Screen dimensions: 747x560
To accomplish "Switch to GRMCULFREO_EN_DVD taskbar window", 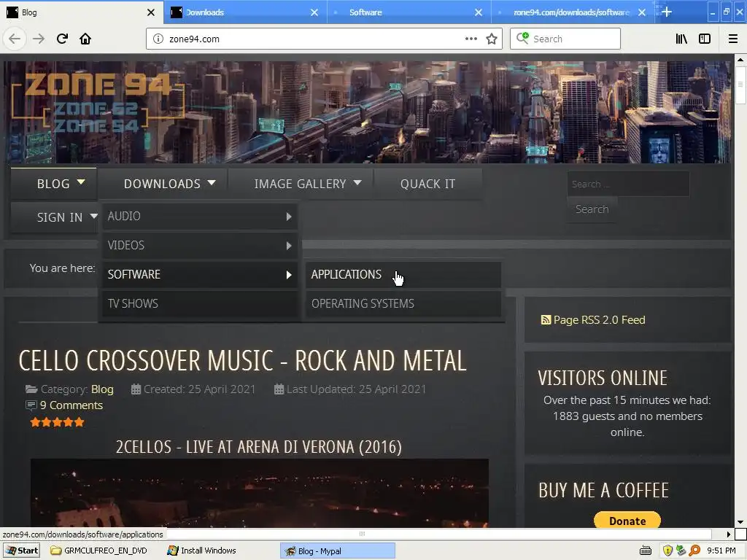I will pyautogui.click(x=100, y=551).
